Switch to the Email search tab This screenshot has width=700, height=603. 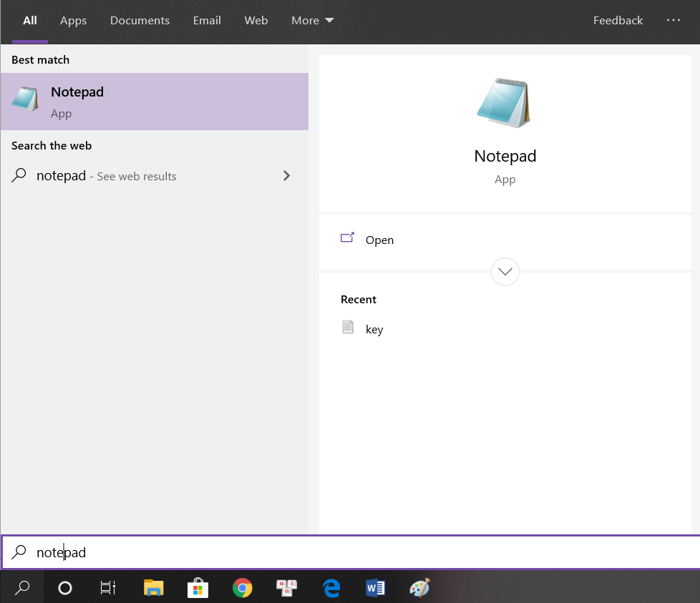pyautogui.click(x=207, y=21)
